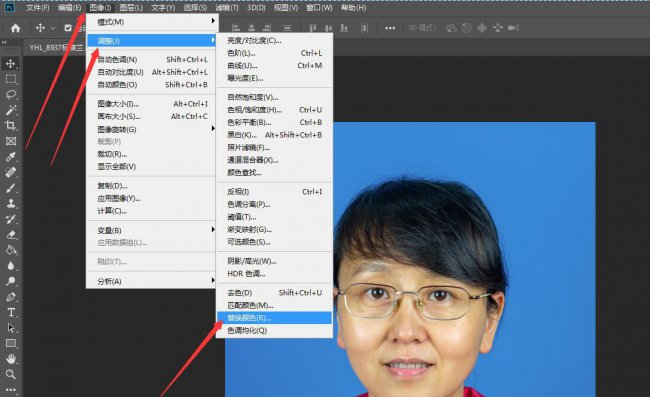Image resolution: width=650 pixels, height=397 pixels.
Task: Open the edit toolbar three-dots icon
Action: pos(11,390)
